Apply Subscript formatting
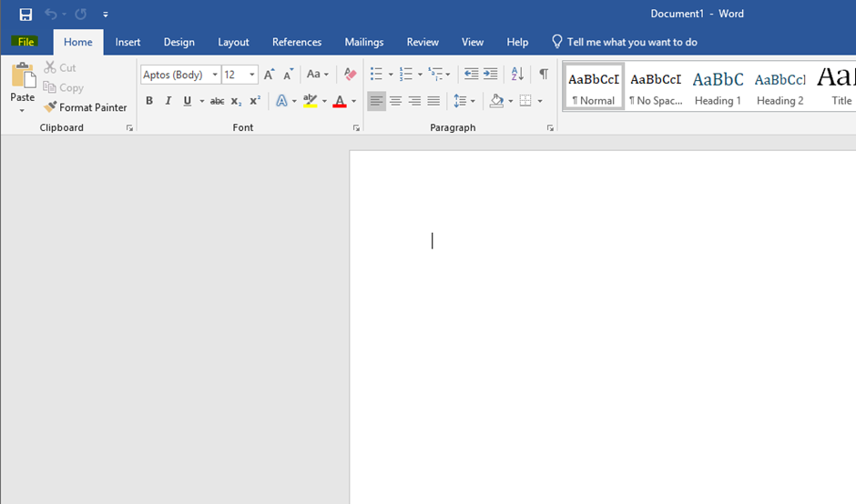 coord(236,102)
